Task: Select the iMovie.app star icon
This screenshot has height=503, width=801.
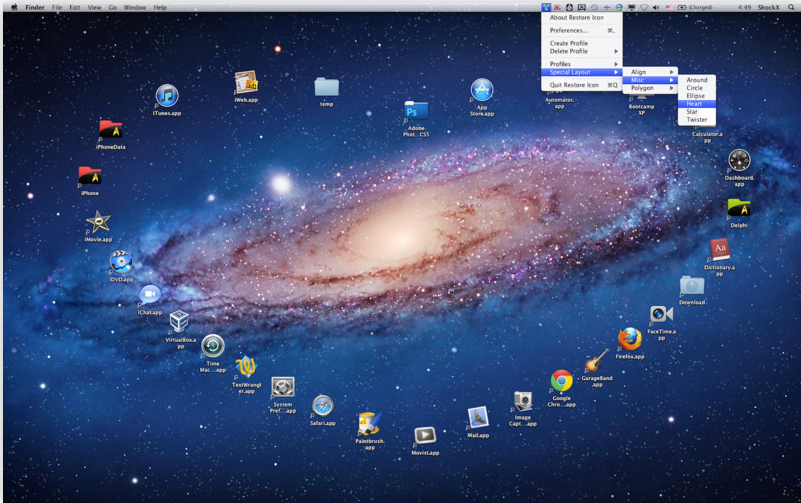Action: pyautogui.click(x=98, y=222)
